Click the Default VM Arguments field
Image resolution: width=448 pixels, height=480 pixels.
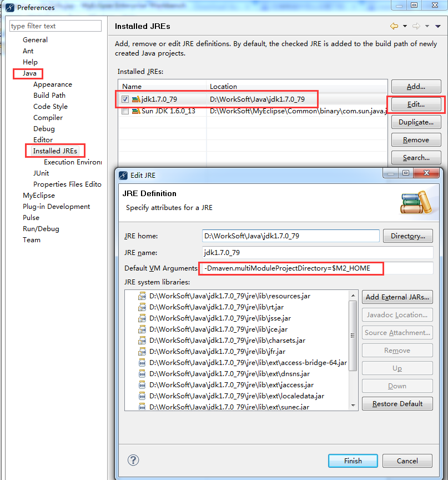318,268
